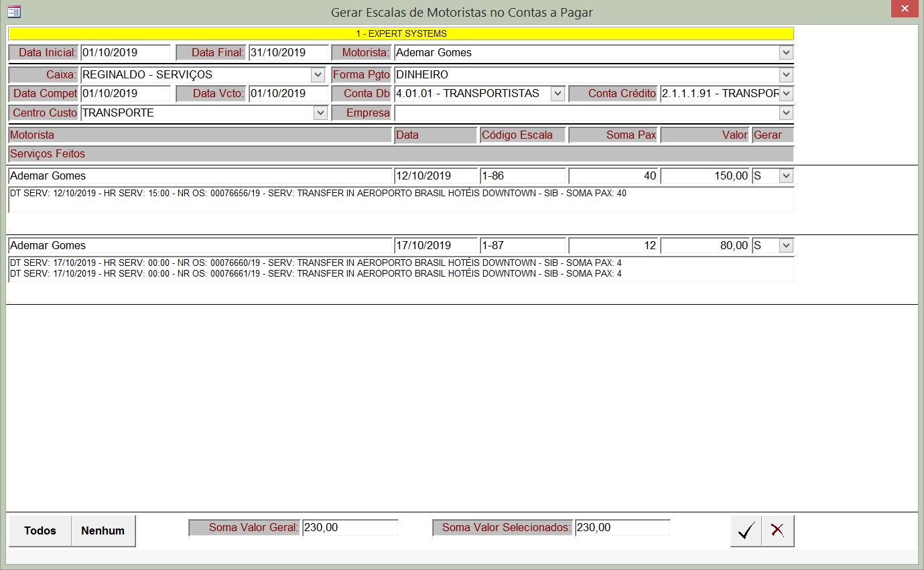924x570 pixels.
Task: Click the Data Inicial field
Action: [x=125, y=53]
